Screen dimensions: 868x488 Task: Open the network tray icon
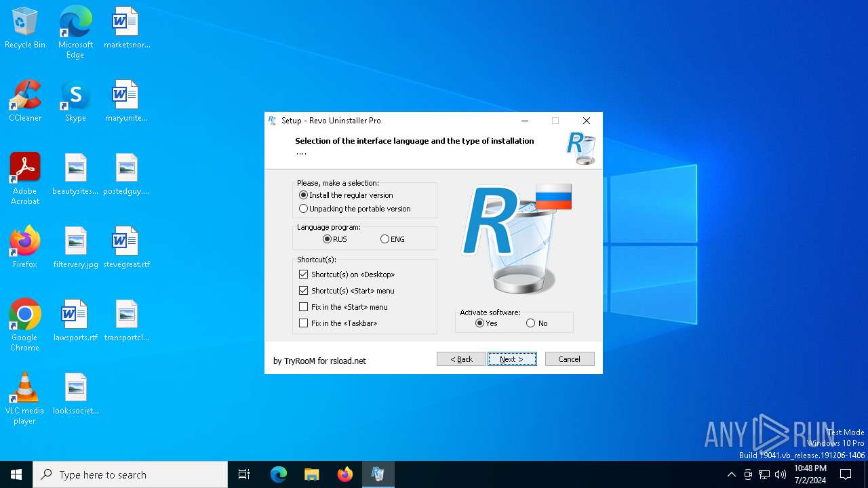tap(764, 474)
